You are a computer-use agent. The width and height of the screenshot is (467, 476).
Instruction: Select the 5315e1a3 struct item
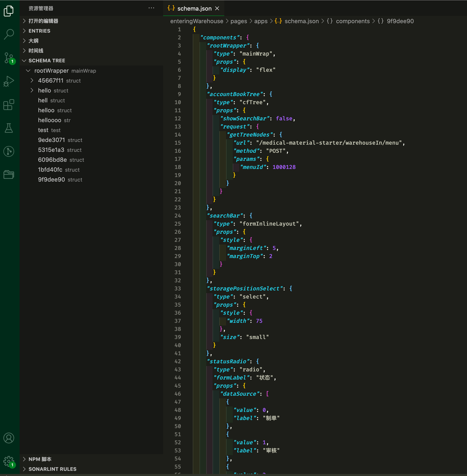click(91, 150)
